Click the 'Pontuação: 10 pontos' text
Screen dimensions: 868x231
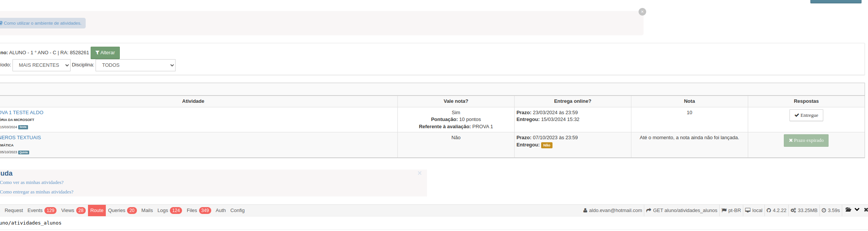coord(456,119)
